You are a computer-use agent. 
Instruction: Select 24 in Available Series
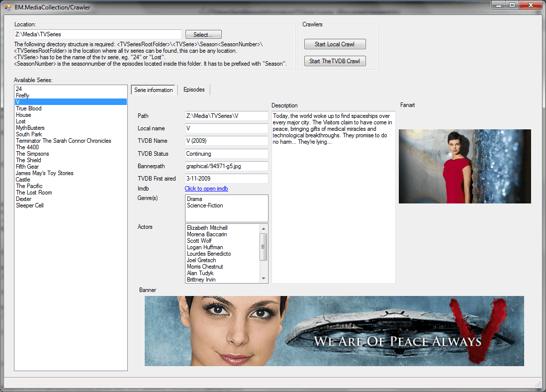(x=71, y=89)
